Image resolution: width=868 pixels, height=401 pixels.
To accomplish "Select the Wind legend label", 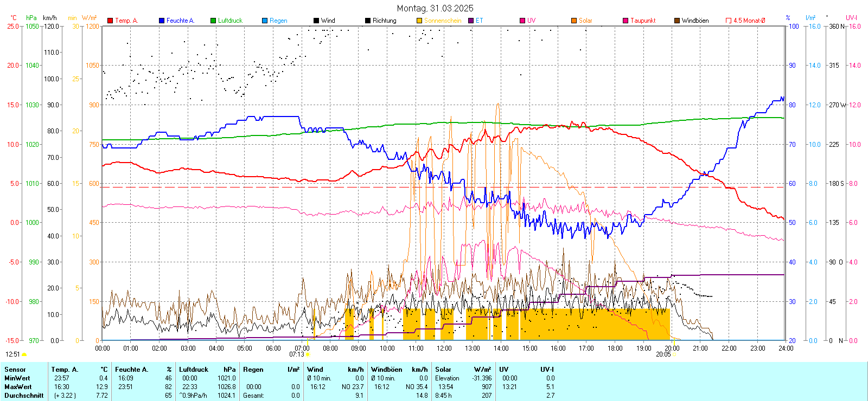I will 328,21.
